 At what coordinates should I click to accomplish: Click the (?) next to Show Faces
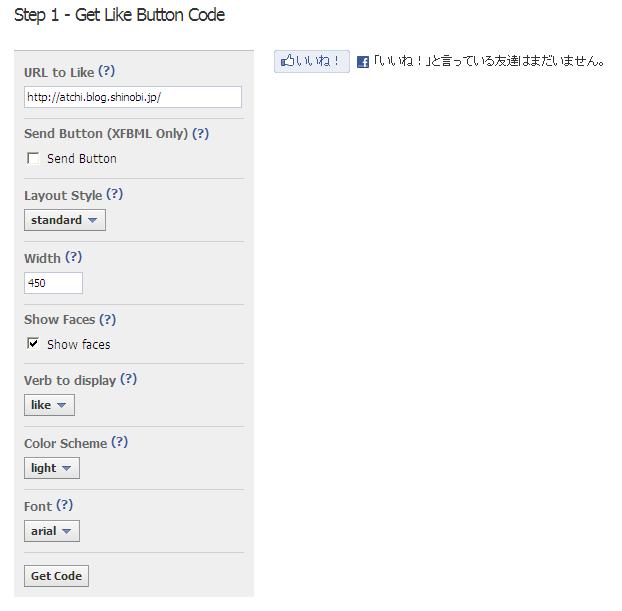click(x=108, y=319)
